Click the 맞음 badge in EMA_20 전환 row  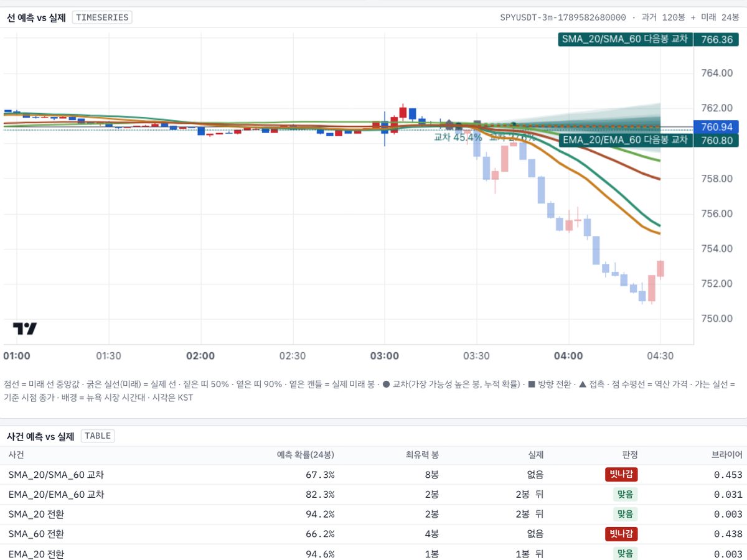point(625,554)
